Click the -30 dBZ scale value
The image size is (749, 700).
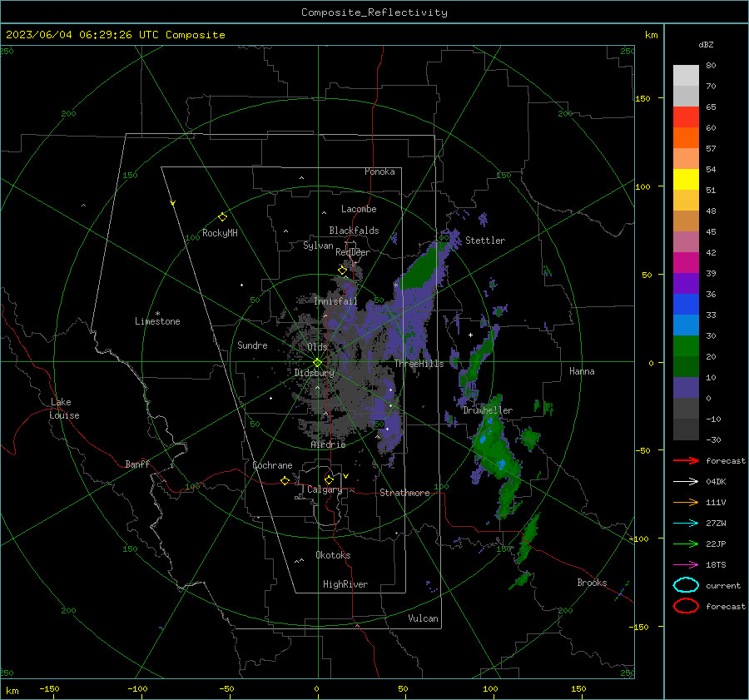click(713, 439)
